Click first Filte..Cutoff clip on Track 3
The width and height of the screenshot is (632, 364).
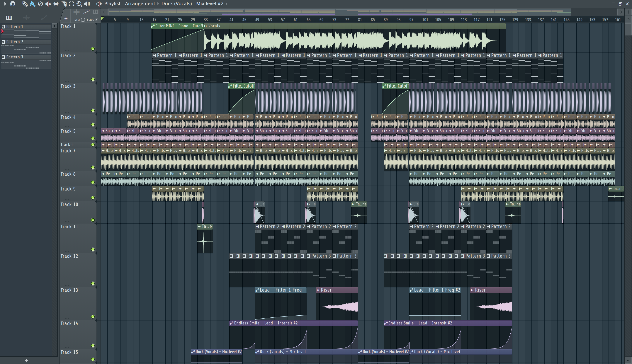coord(241,99)
